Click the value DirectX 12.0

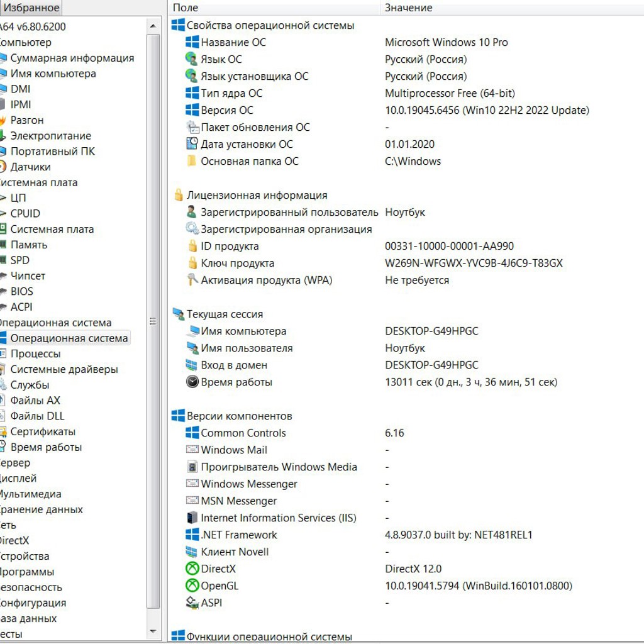point(413,569)
